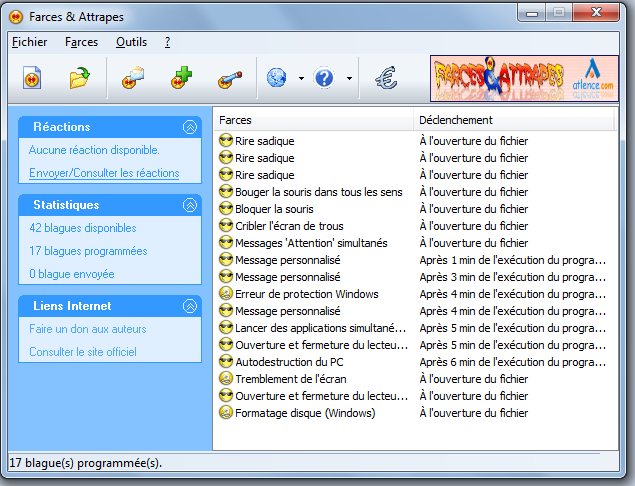This screenshot has width=635, height=486.
Task: Click the icon beside Cribler l'écran de trous
Action: (226, 225)
